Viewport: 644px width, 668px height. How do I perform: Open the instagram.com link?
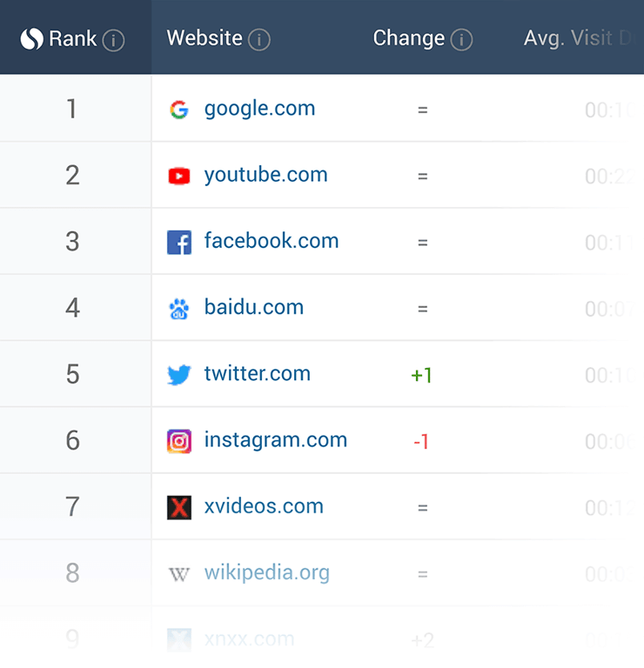275,440
